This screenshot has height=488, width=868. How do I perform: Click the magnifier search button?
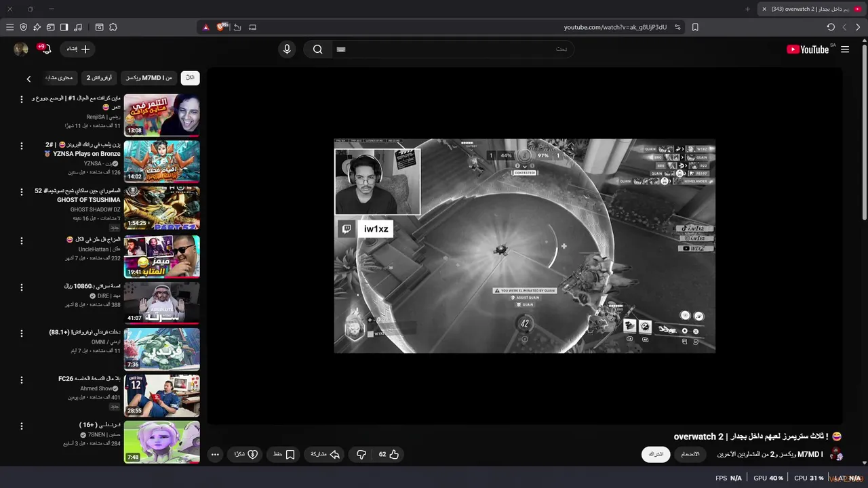(317, 49)
